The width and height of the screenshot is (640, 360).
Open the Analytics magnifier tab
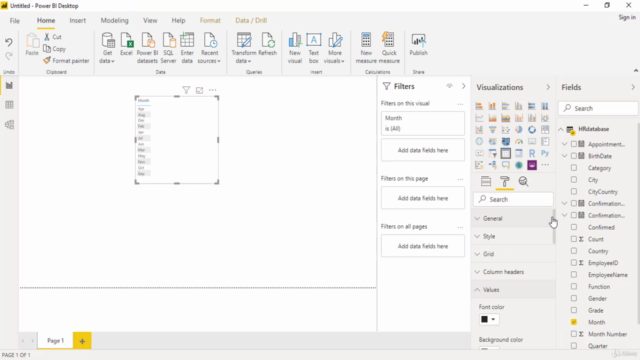(x=523, y=181)
